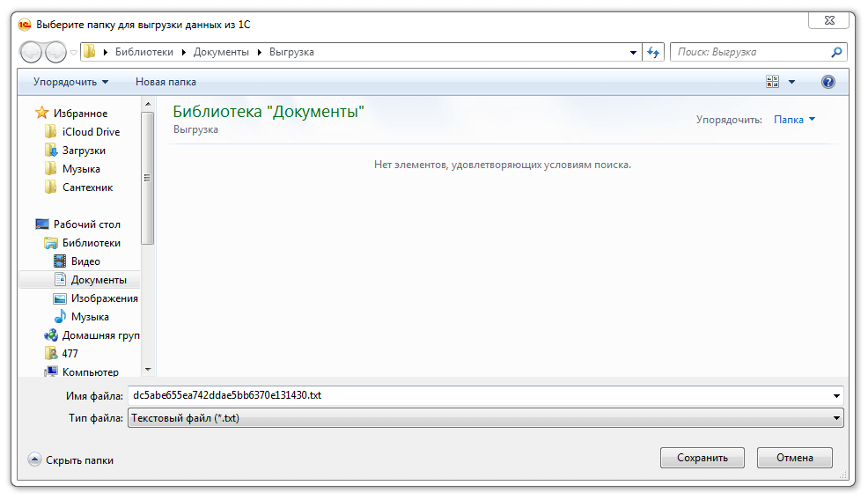Select Выгрузка in the address breadcrumb
868x500 pixels.
[x=291, y=52]
